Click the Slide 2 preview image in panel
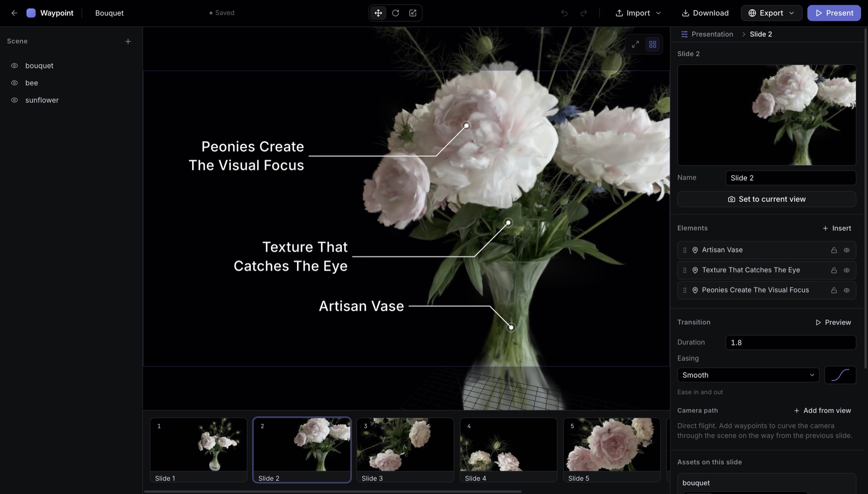 click(x=766, y=115)
